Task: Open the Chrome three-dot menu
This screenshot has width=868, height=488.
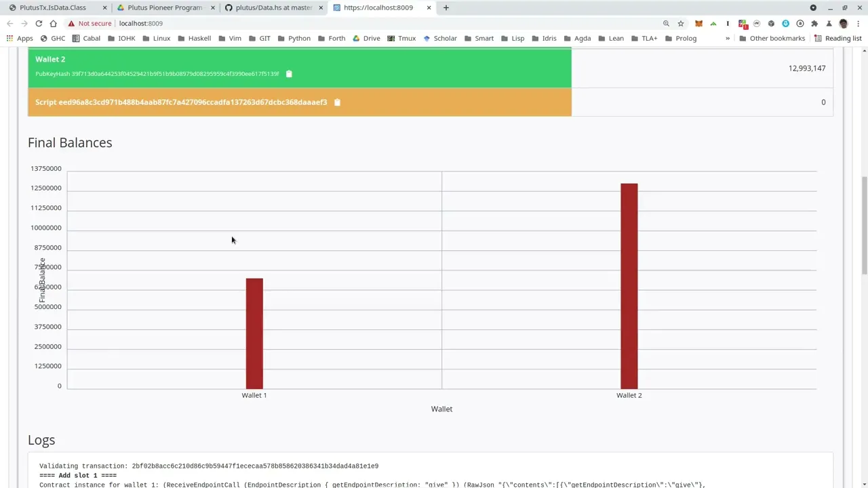Action: (858, 24)
